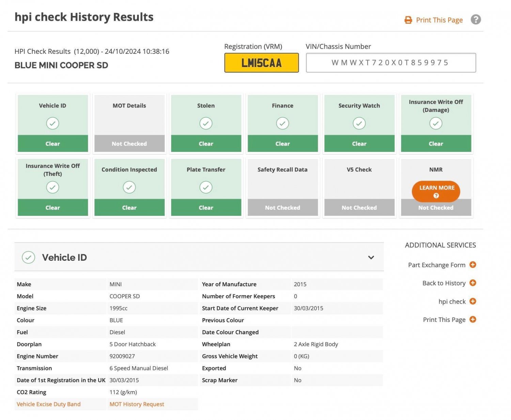
Task: Collapse the Vehicle ID section chevron
Action: coord(371,257)
